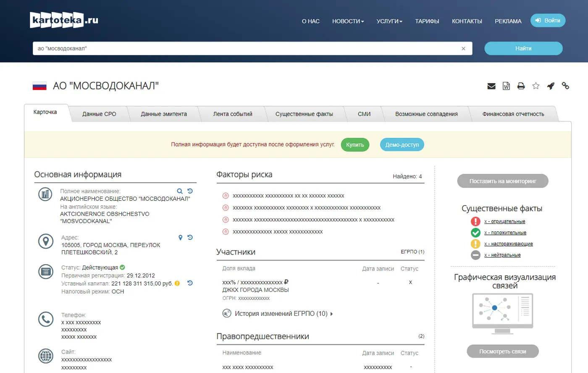Click the Демо-доступ button
The height and width of the screenshot is (373, 588).
click(402, 144)
